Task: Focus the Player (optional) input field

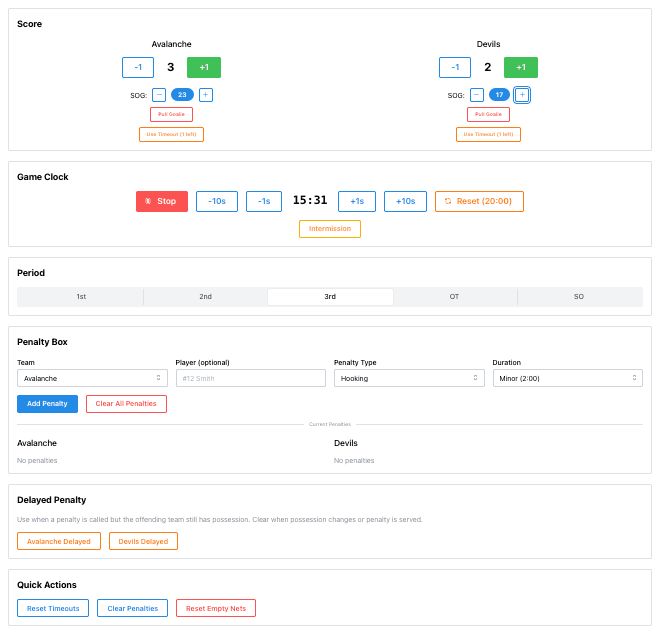Action: pos(251,378)
